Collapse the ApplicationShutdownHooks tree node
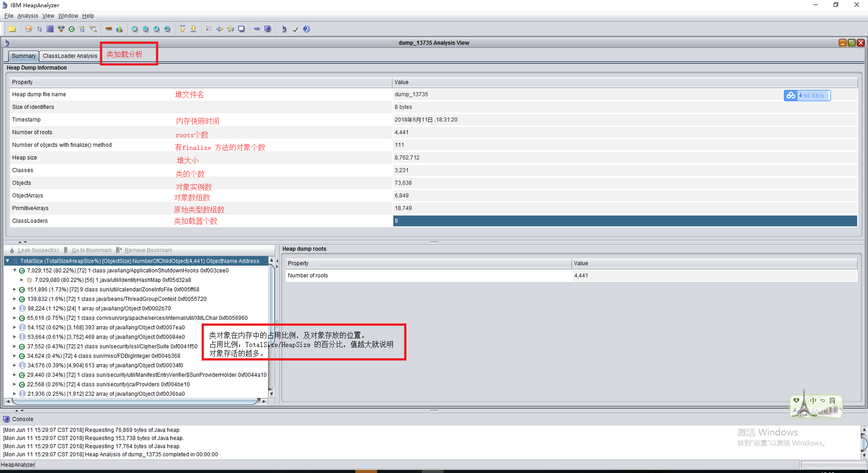Viewport: 868px width, 473px height. pos(14,270)
